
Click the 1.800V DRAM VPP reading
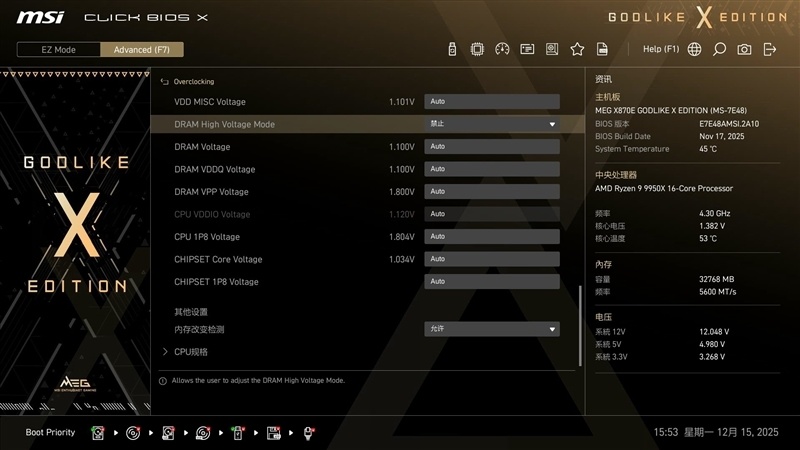(x=402, y=192)
